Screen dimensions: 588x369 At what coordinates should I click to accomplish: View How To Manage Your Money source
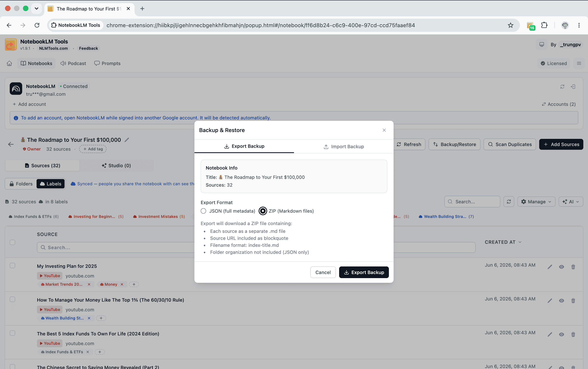click(x=561, y=301)
